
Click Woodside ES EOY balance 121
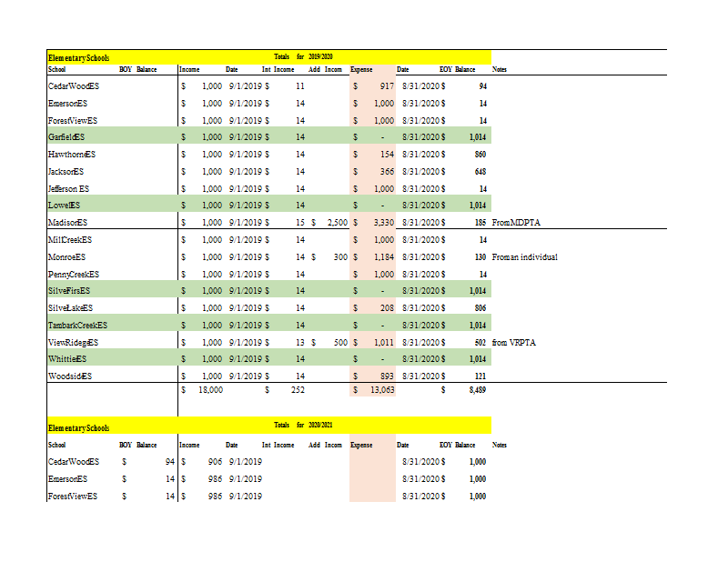click(480, 376)
